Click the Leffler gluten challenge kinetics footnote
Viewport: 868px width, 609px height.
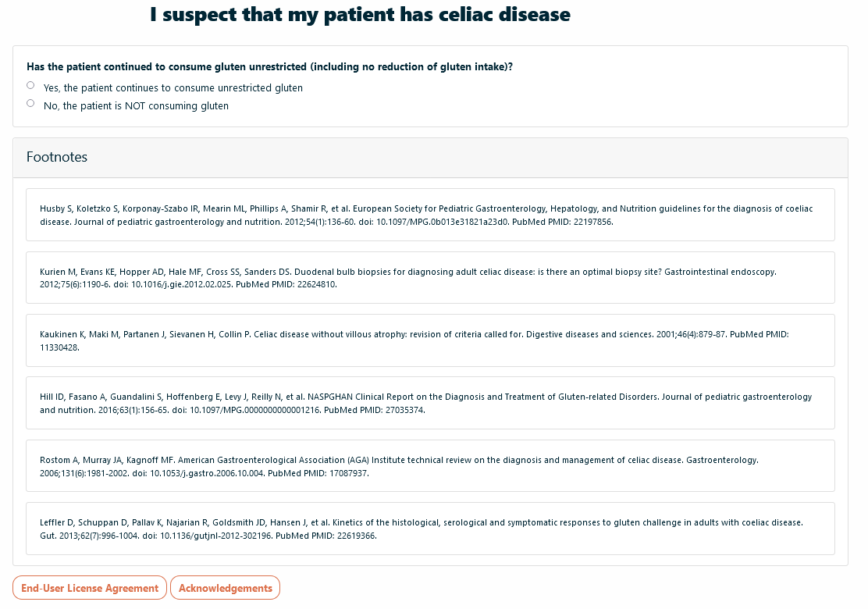[430, 529]
